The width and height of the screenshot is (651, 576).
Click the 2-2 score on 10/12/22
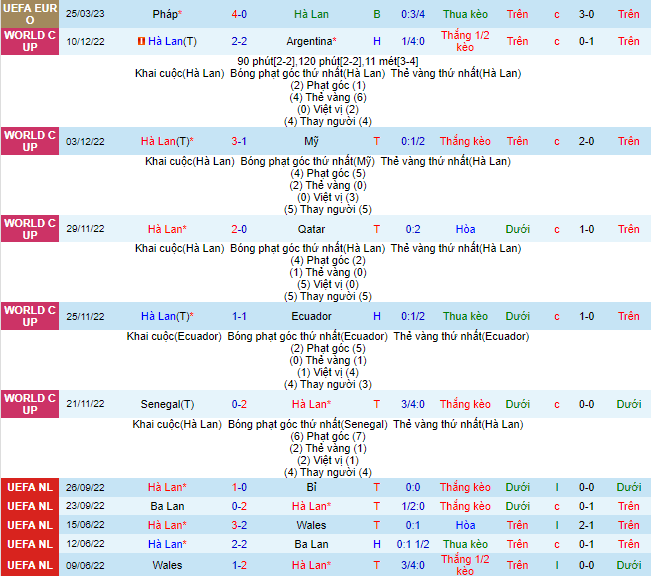pyautogui.click(x=240, y=42)
